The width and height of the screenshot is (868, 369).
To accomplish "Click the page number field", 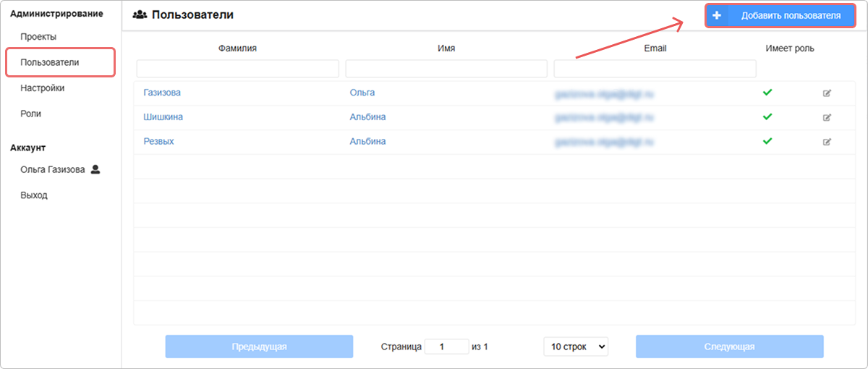I will (446, 347).
